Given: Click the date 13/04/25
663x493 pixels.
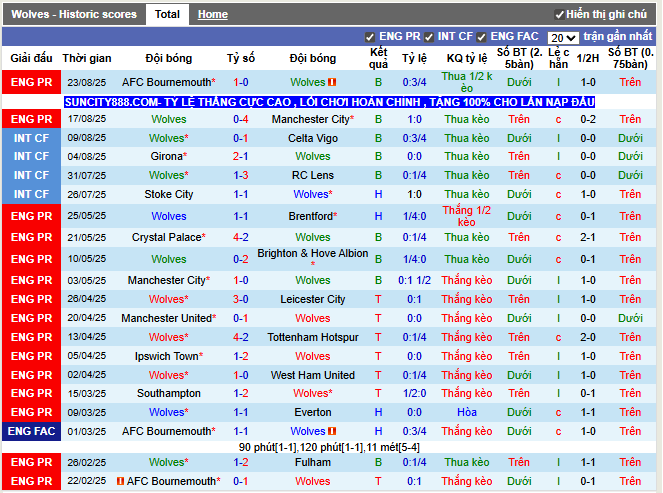Looking at the screenshot, I should click(87, 337).
